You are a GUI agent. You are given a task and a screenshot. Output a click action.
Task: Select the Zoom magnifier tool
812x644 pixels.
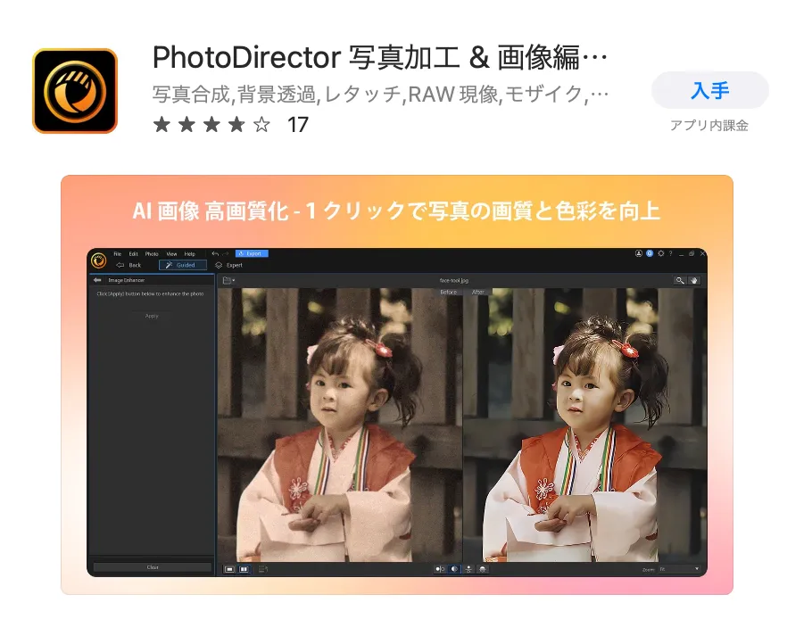[679, 281]
